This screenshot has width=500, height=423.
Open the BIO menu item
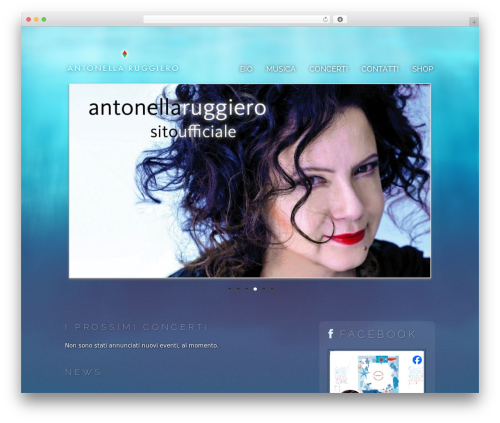tap(246, 69)
